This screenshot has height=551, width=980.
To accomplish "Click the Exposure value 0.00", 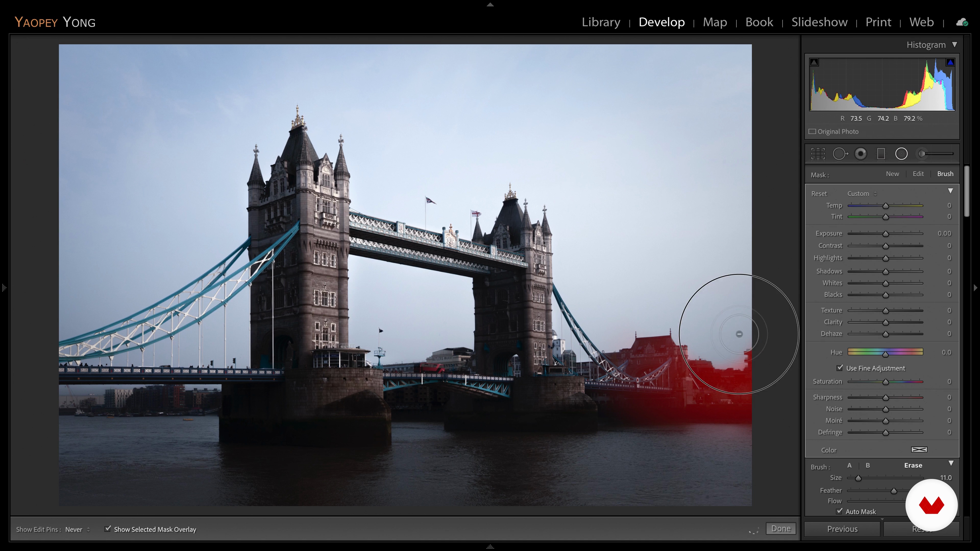I will pos(944,233).
